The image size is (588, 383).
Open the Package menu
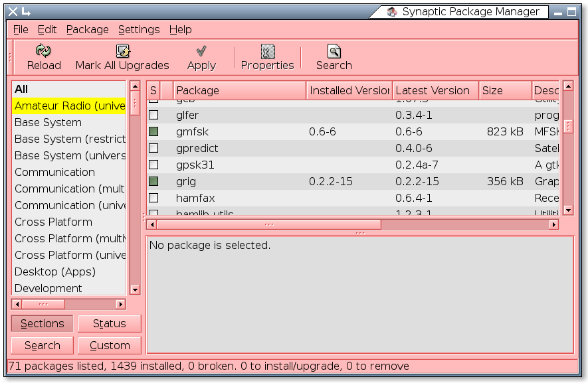coord(88,30)
